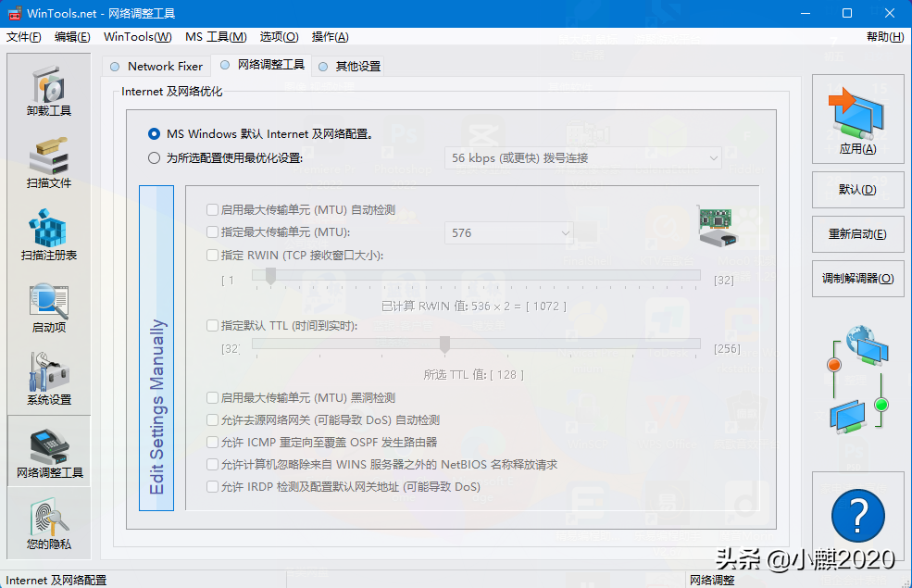
Task: Open the 扫描文件 scan files tool
Action: (49, 163)
